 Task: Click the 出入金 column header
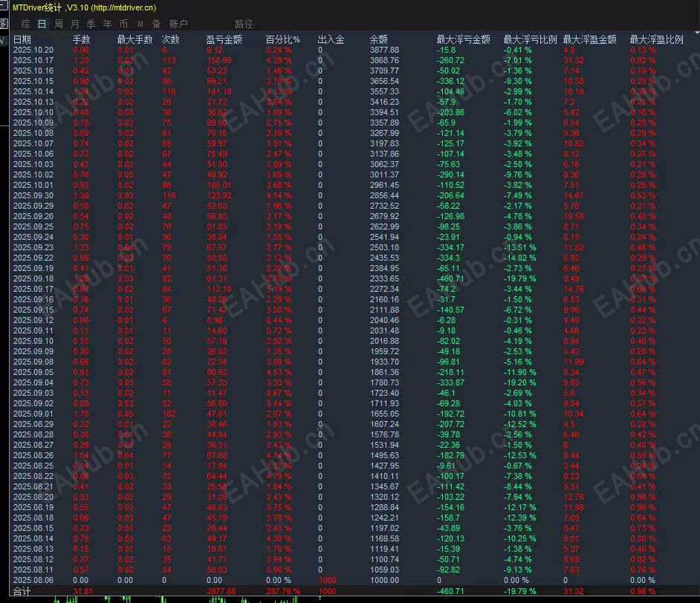pos(331,39)
